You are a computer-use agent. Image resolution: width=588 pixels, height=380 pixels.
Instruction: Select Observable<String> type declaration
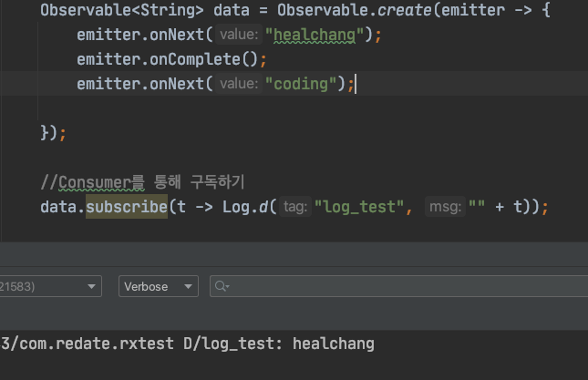122,10
